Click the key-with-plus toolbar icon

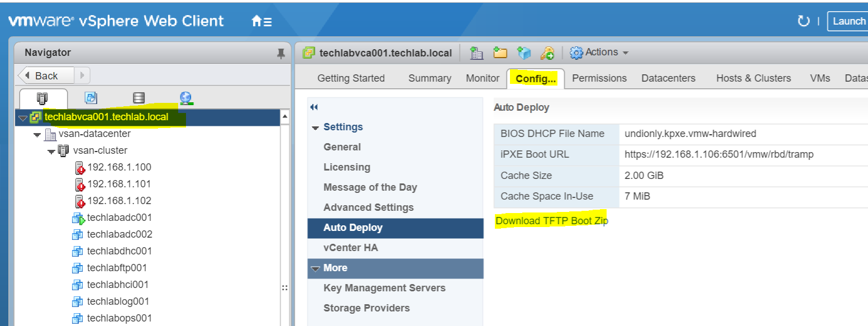547,53
